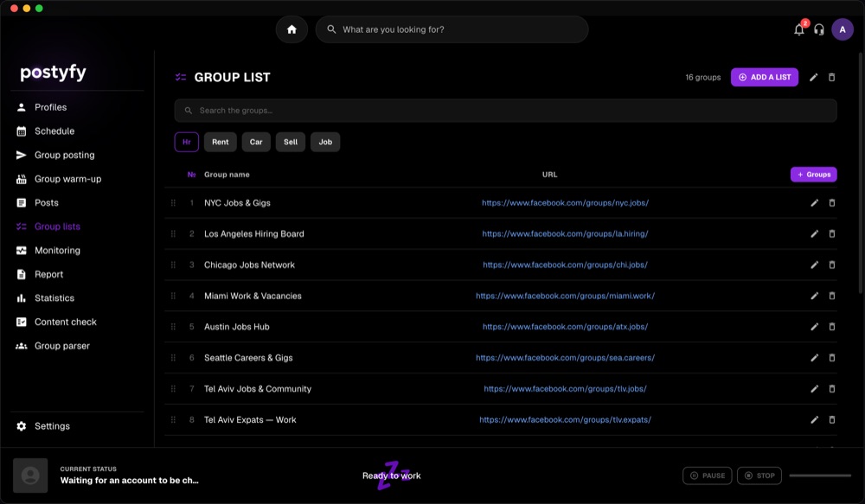The height and width of the screenshot is (504, 865).
Task: Open the nyc.jobs Facebook group URL
Action: (x=565, y=203)
